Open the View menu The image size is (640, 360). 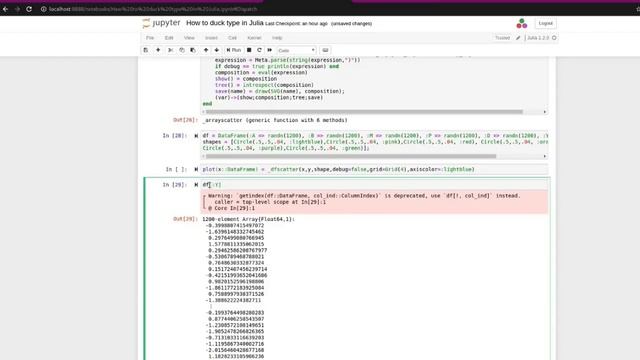[x=189, y=38]
